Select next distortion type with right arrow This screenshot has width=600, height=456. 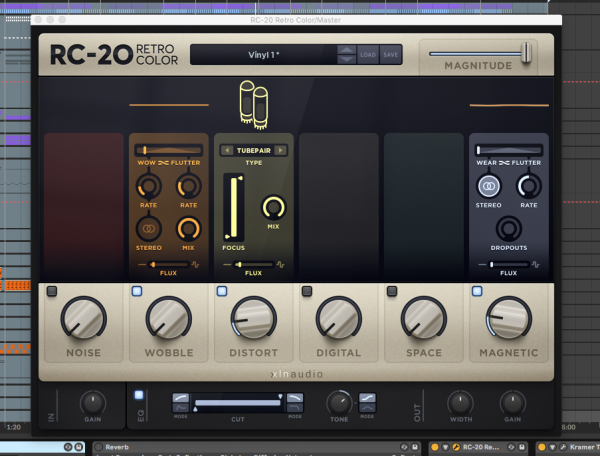pos(280,150)
